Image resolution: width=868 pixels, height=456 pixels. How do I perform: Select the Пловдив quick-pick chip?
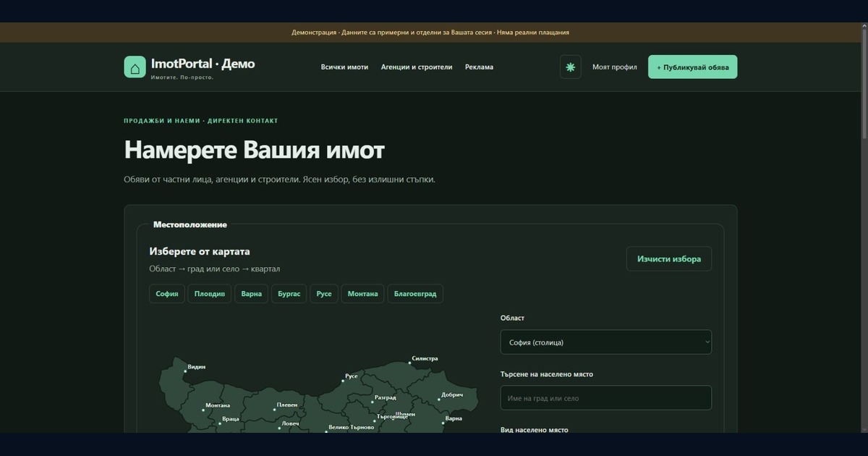point(210,294)
